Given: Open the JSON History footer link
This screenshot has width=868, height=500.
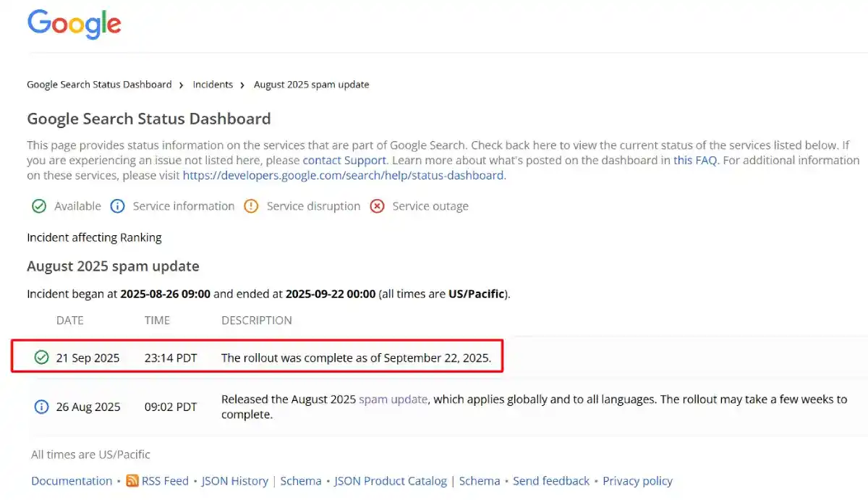Looking at the screenshot, I should 234,481.
